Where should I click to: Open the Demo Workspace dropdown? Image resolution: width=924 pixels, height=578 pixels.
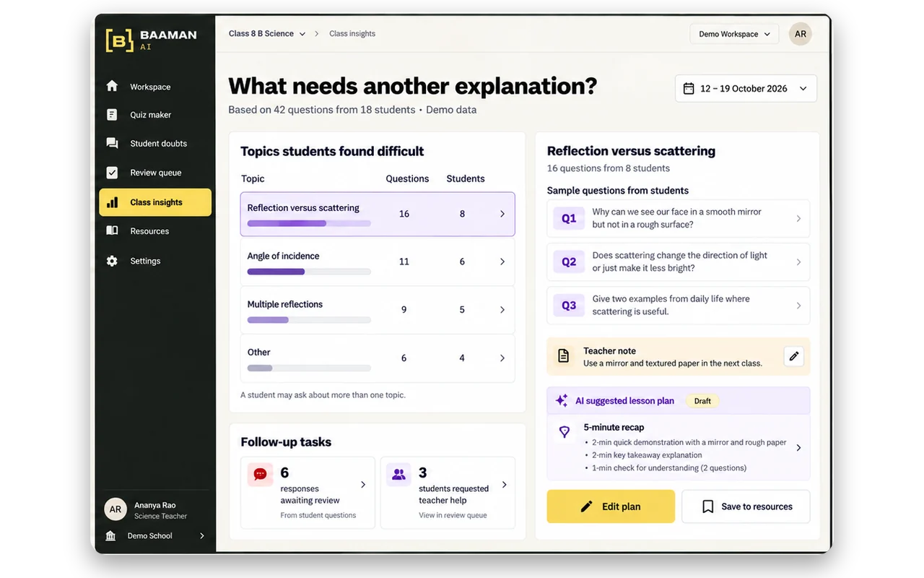point(734,34)
